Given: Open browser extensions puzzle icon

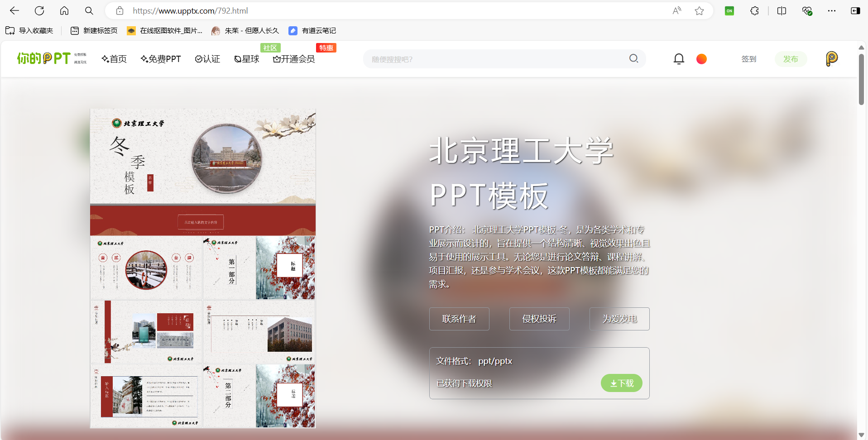Looking at the screenshot, I should tap(754, 10).
